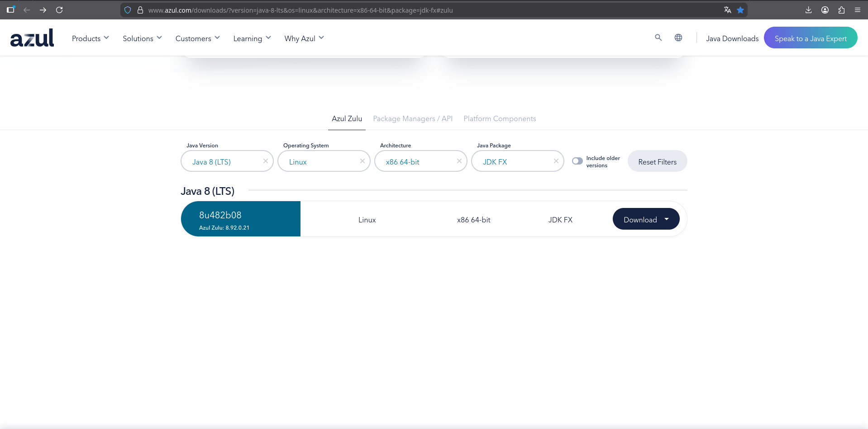
Task: Click the Download button label
Action: 640,220
